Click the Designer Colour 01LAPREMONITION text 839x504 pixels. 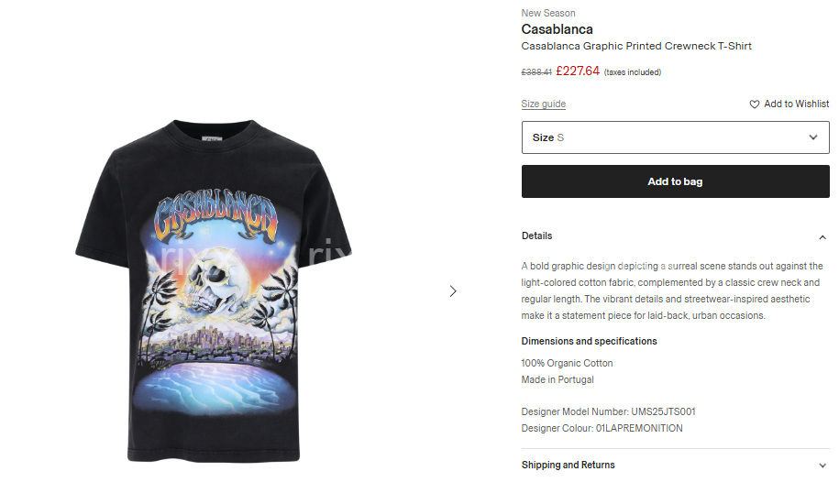click(x=602, y=428)
